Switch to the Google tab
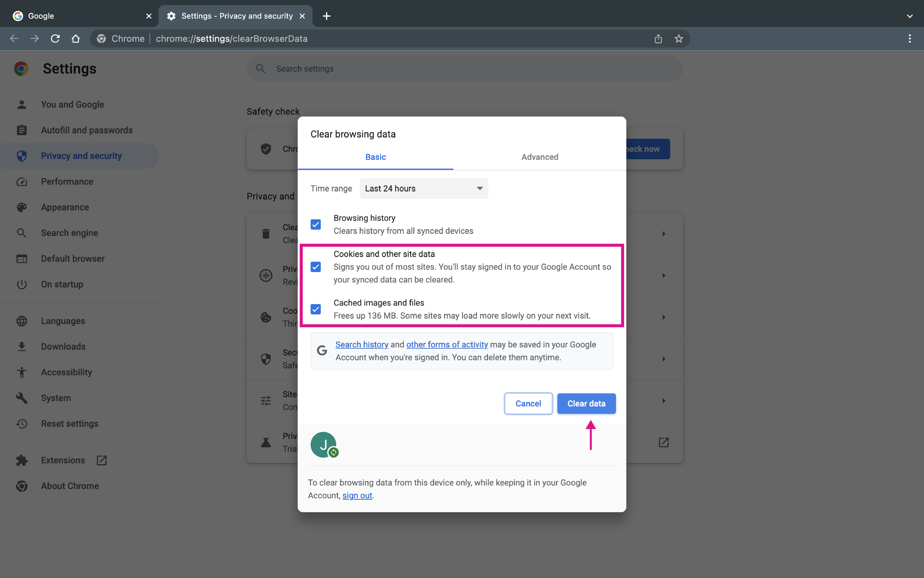The image size is (924, 578). [79, 16]
